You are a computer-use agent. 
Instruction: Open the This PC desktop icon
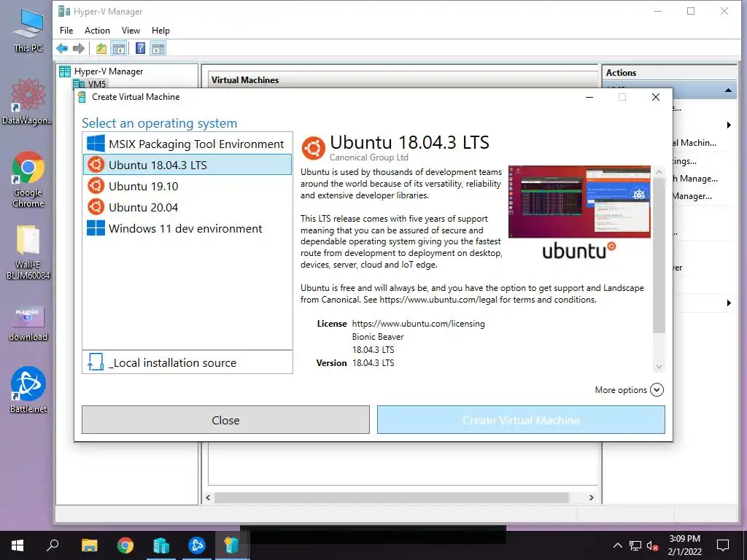[28, 29]
